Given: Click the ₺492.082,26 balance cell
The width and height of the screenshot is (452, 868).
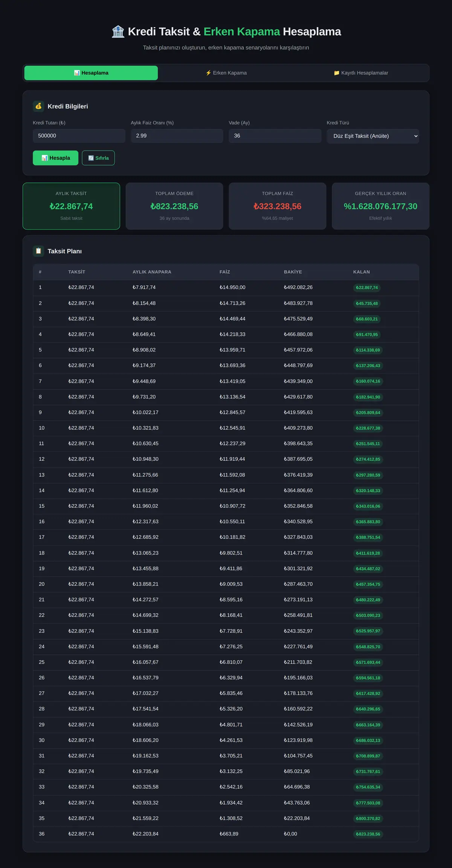Looking at the screenshot, I should 298,287.
